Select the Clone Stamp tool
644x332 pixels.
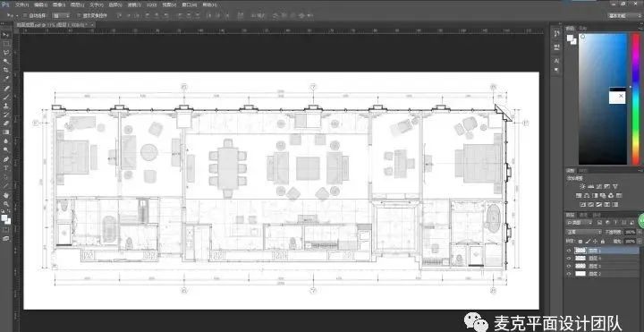(x=5, y=106)
